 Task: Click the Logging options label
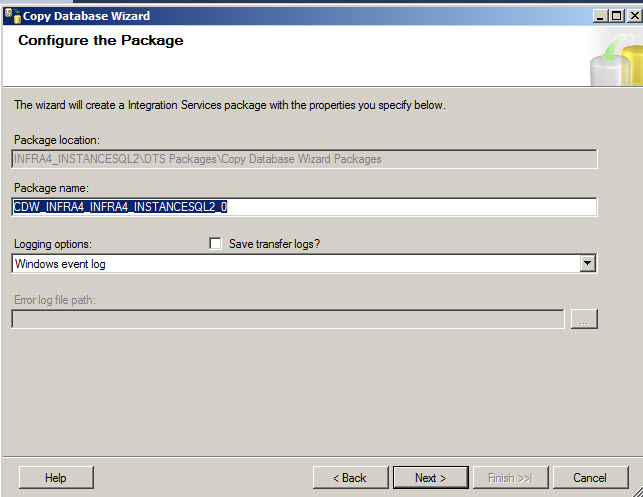tap(52, 244)
